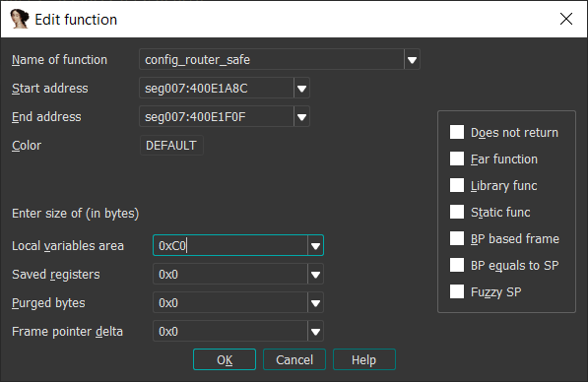Screen dimensions: 588x382
Task: Check the Library func option
Action: [x=457, y=185]
